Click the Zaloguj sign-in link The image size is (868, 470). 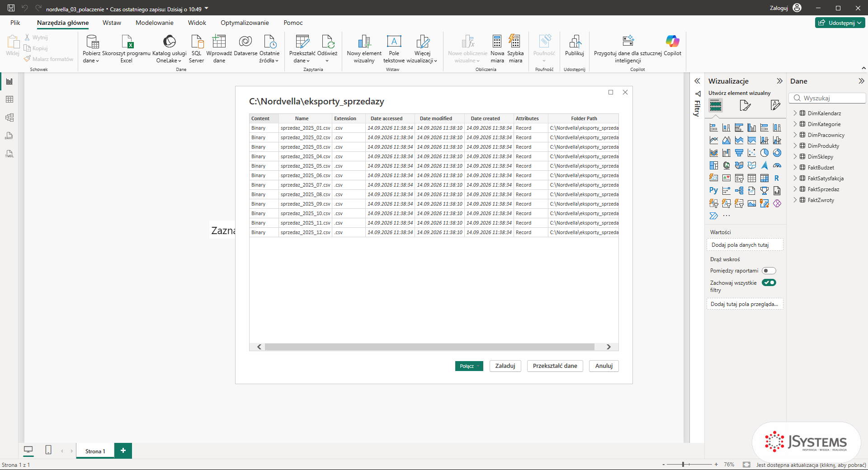point(779,8)
